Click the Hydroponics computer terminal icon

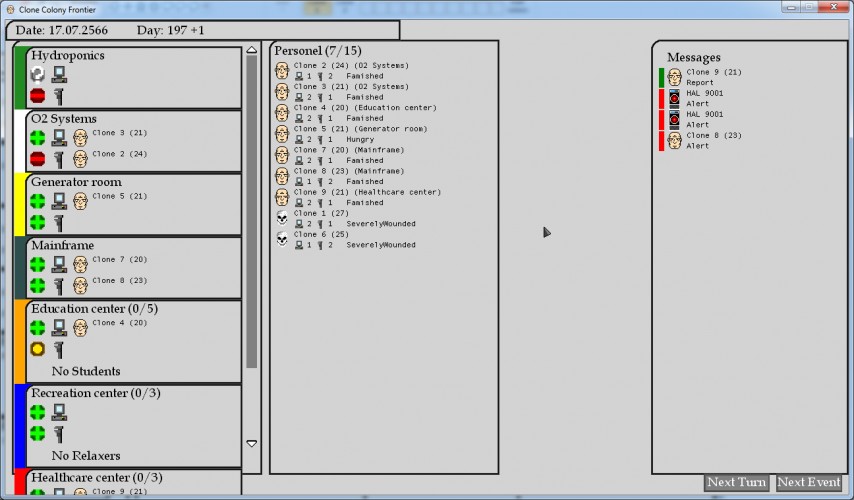59,75
